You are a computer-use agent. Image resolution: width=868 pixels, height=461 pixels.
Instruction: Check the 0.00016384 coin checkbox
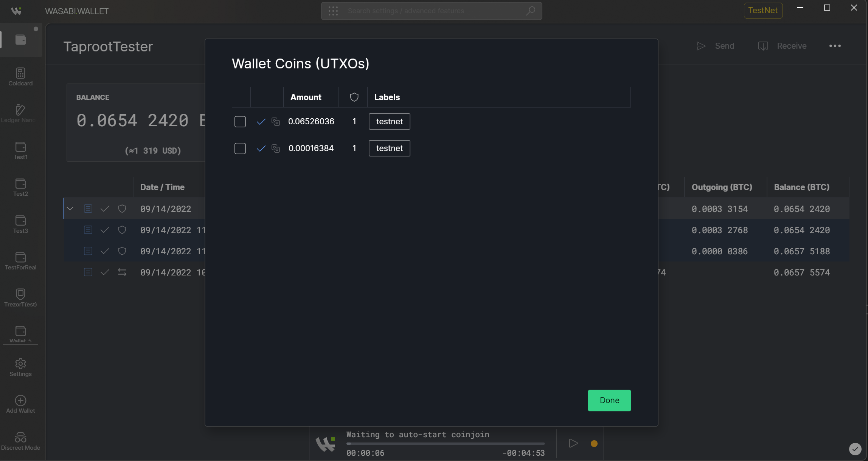click(x=240, y=149)
